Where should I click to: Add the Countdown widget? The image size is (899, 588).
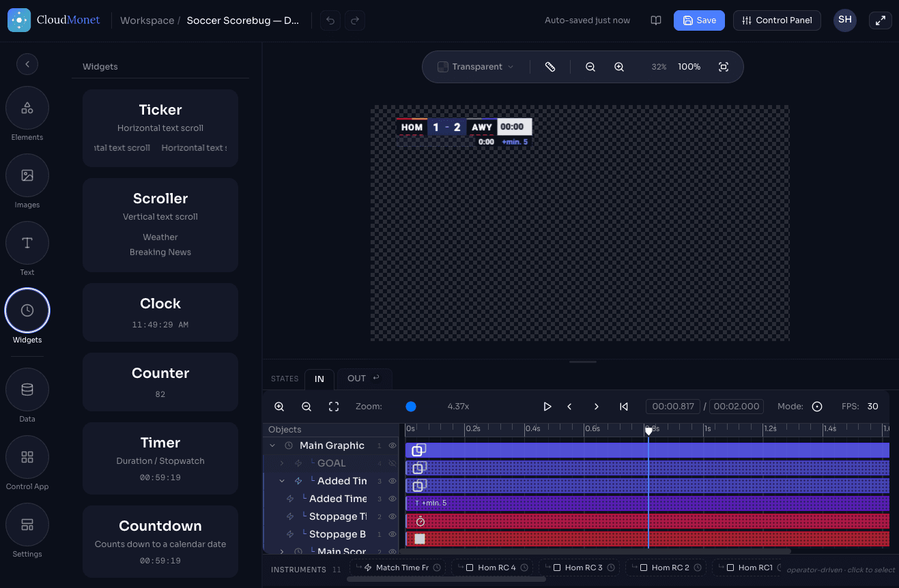[160, 542]
